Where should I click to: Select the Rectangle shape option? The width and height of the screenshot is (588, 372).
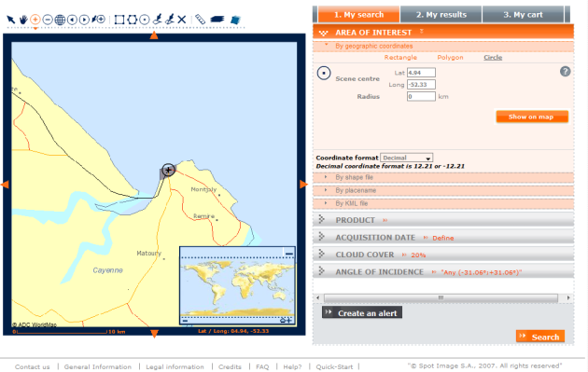click(400, 57)
